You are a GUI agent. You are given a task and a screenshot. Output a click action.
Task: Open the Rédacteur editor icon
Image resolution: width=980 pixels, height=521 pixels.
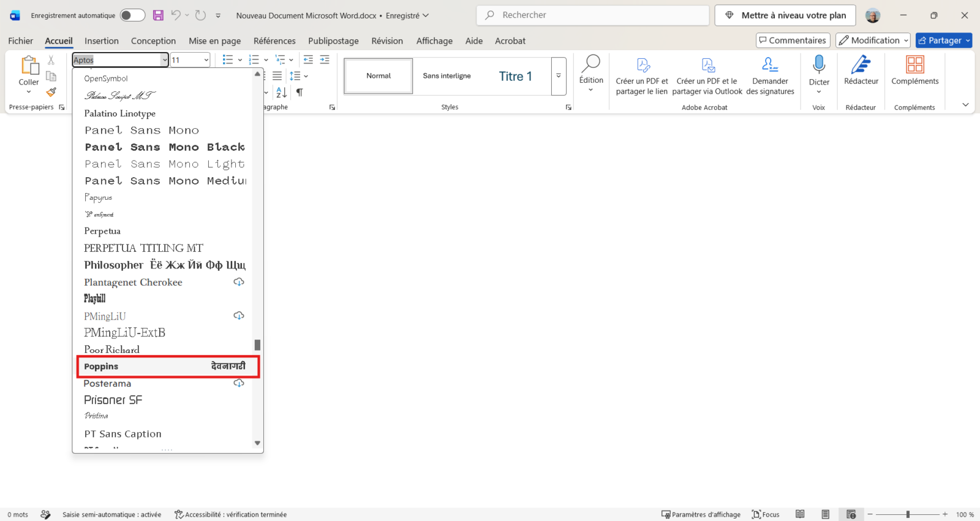click(x=861, y=64)
